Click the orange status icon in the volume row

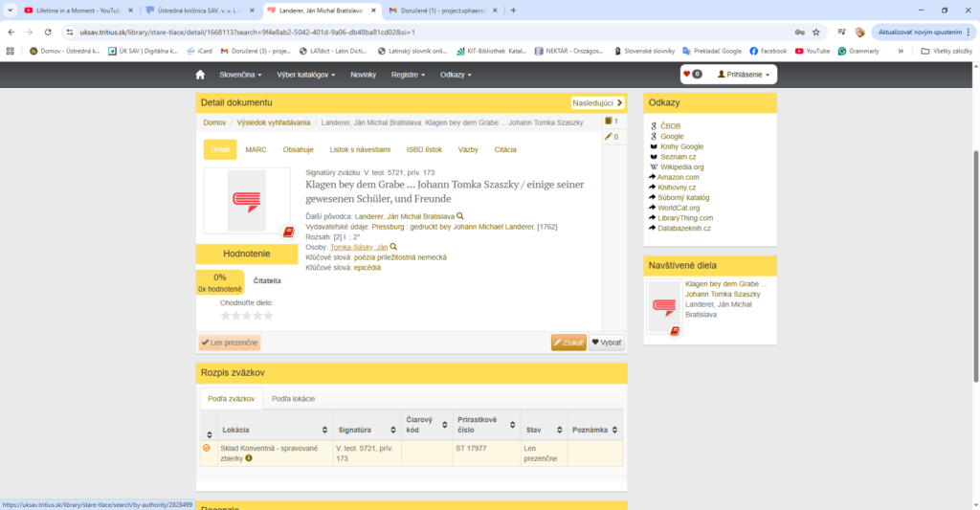point(207,448)
